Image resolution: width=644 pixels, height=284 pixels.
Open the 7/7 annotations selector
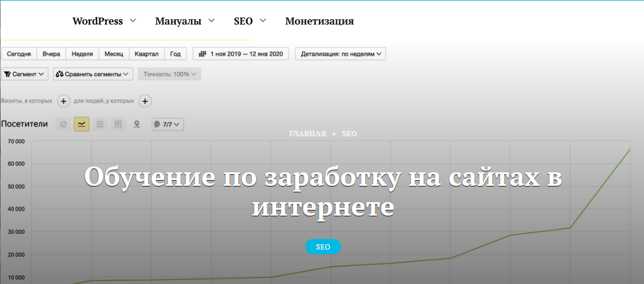click(168, 124)
